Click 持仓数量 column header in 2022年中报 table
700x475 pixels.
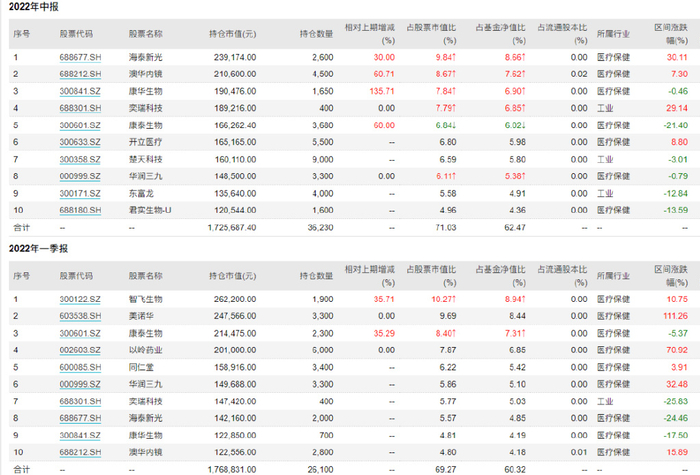click(x=317, y=34)
